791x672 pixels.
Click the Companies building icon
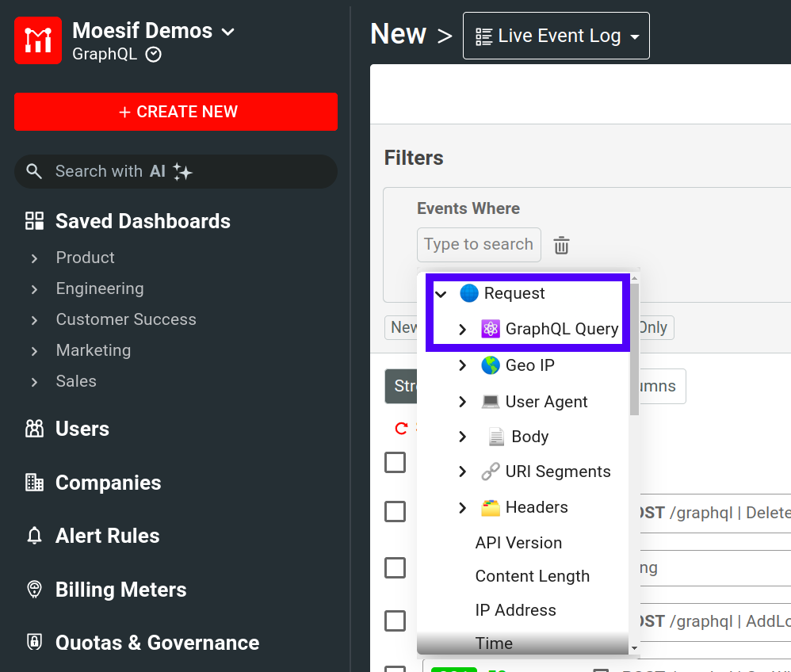coord(33,483)
